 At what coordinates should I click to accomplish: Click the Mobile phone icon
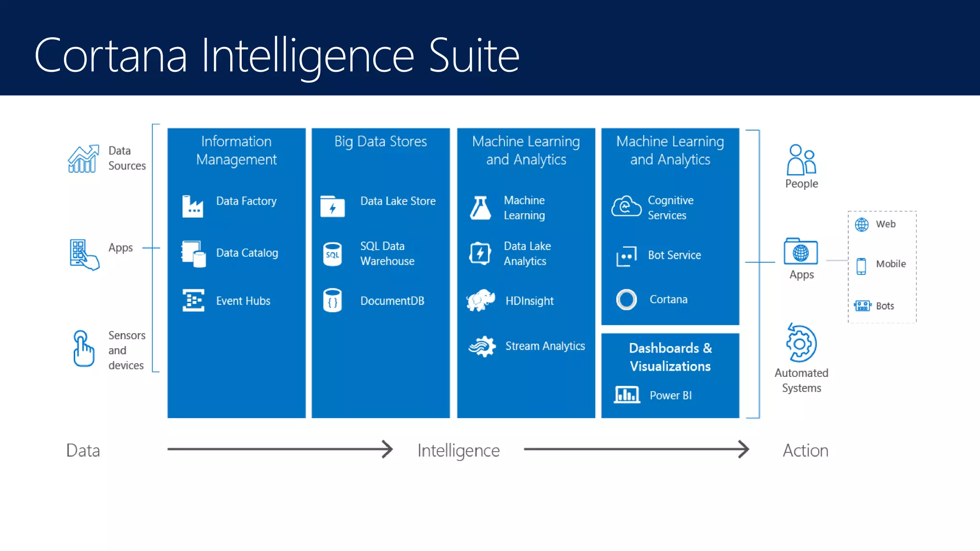tap(861, 266)
